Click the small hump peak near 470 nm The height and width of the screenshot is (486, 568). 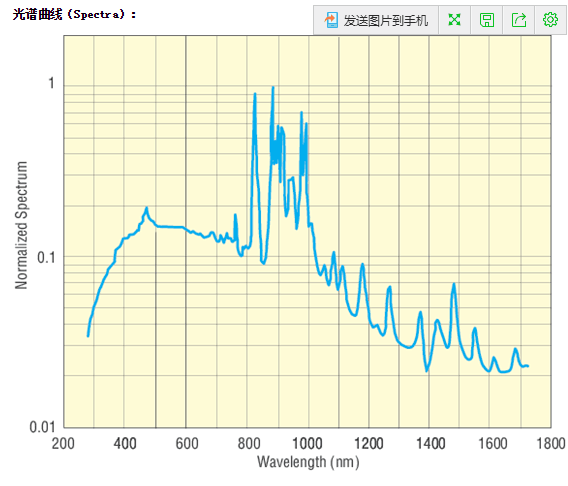tap(146, 208)
